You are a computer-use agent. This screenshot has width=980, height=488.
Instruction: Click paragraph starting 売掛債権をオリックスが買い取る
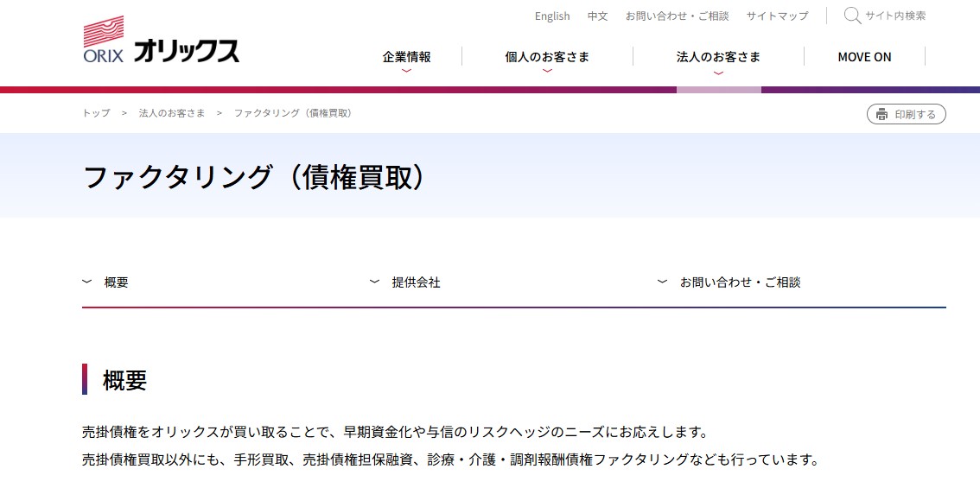click(x=397, y=432)
